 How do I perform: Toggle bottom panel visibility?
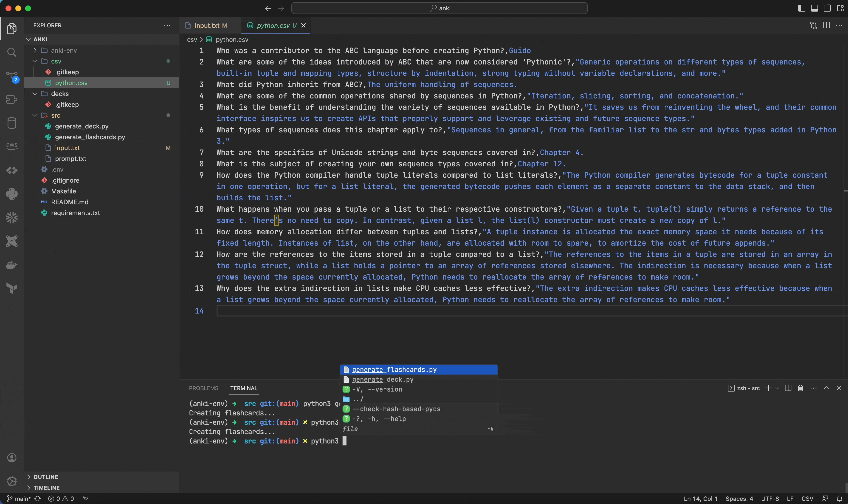(x=814, y=8)
